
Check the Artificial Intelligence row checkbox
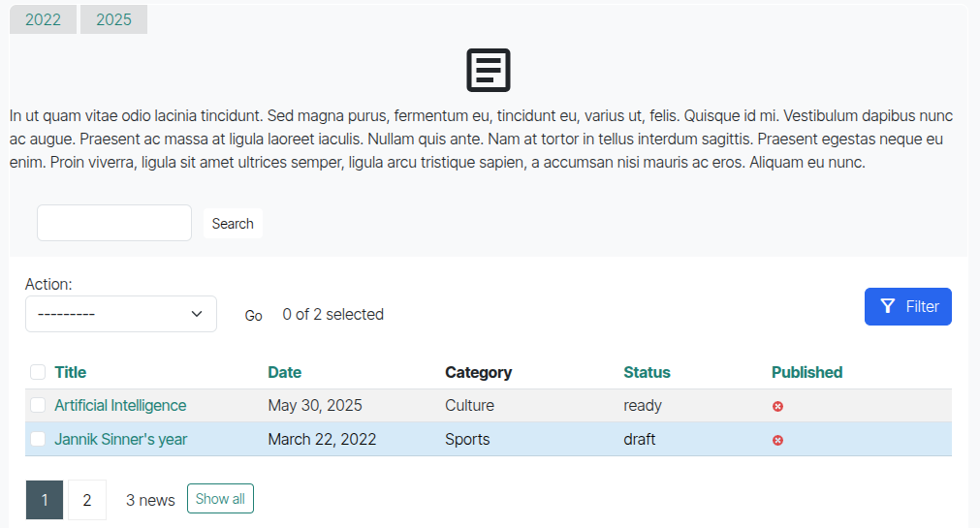pos(38,405)
